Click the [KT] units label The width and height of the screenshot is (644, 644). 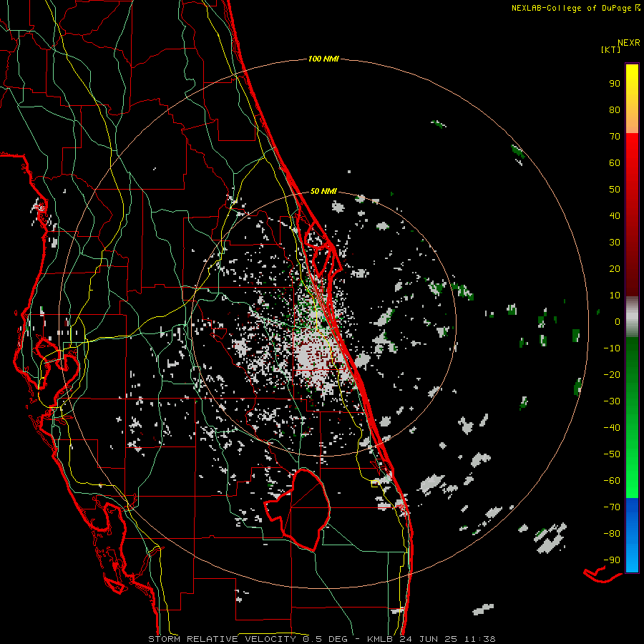[x=611, y=49]
